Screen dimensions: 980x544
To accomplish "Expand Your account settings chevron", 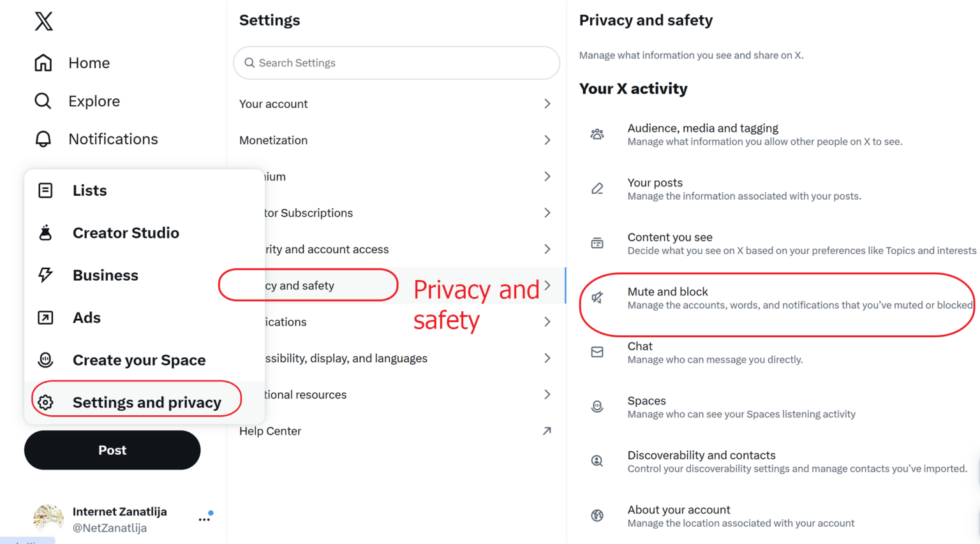I will (x=547, y=103).
